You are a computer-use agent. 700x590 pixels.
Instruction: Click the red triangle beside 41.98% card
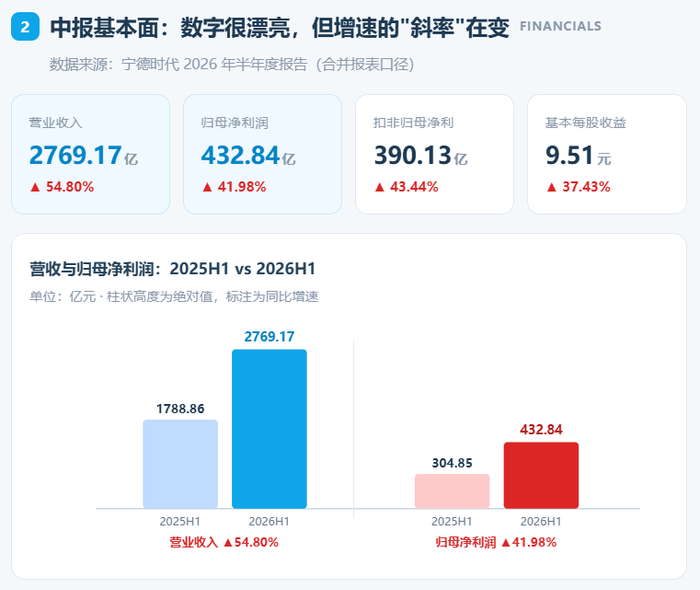point(207,187)
